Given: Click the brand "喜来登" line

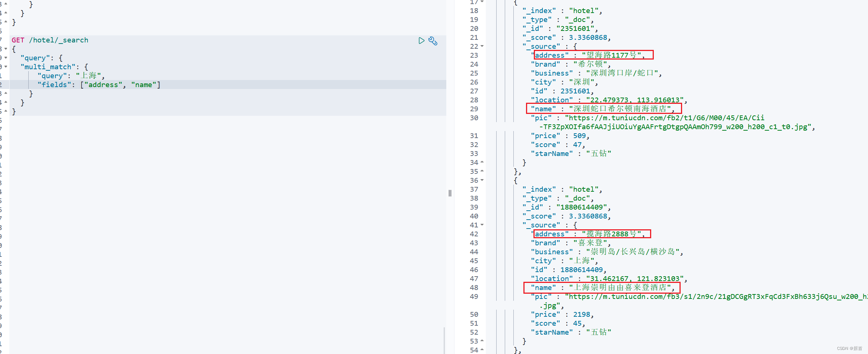Looking at the screenshot, I should 570,243.
